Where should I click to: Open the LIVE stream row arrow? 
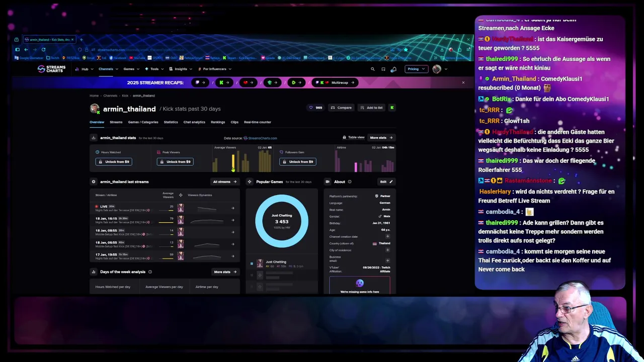click(232, 208)
